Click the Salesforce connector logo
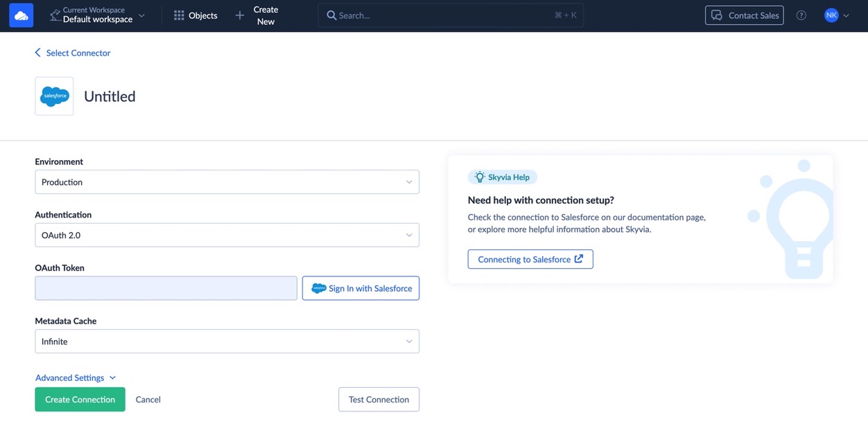 coord(54,96)
